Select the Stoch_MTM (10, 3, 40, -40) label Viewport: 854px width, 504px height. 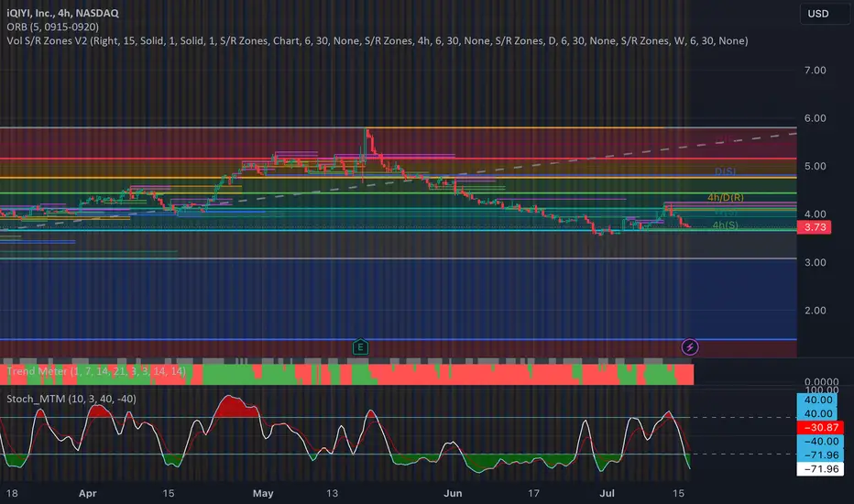point(71,399)
